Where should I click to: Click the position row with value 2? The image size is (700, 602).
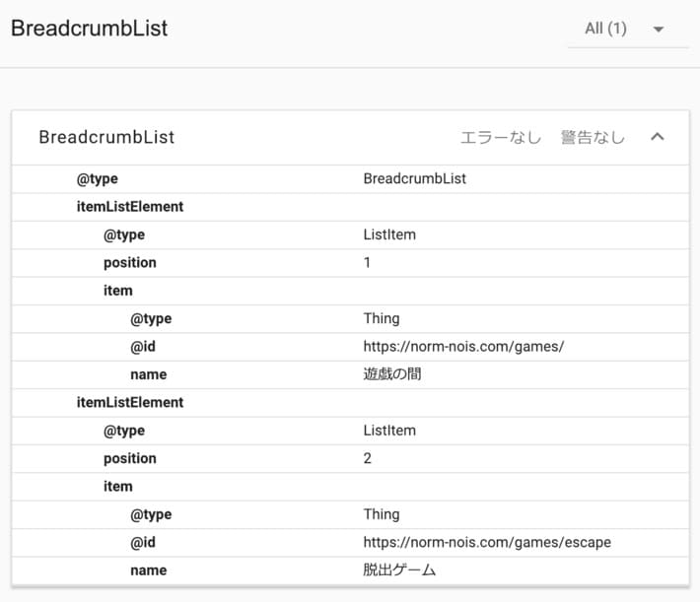pyautogui.click(x=350, y=459)
